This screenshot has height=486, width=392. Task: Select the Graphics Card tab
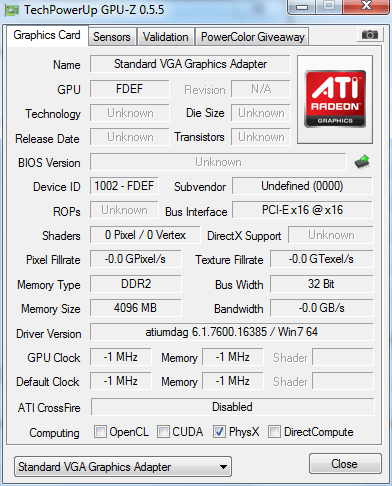47,35
